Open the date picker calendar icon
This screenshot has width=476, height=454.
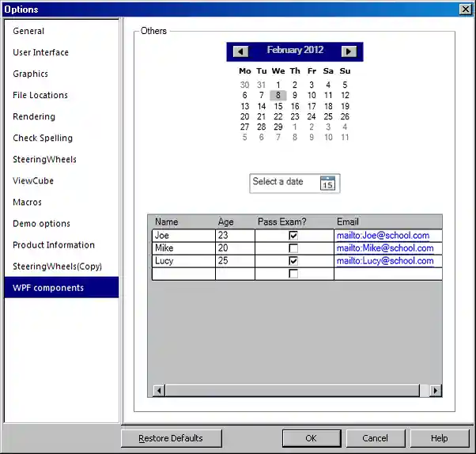coord(328,183)
